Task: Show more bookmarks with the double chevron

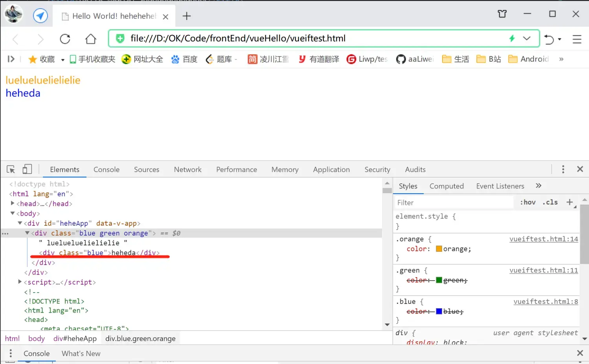Action: [562, 59]
